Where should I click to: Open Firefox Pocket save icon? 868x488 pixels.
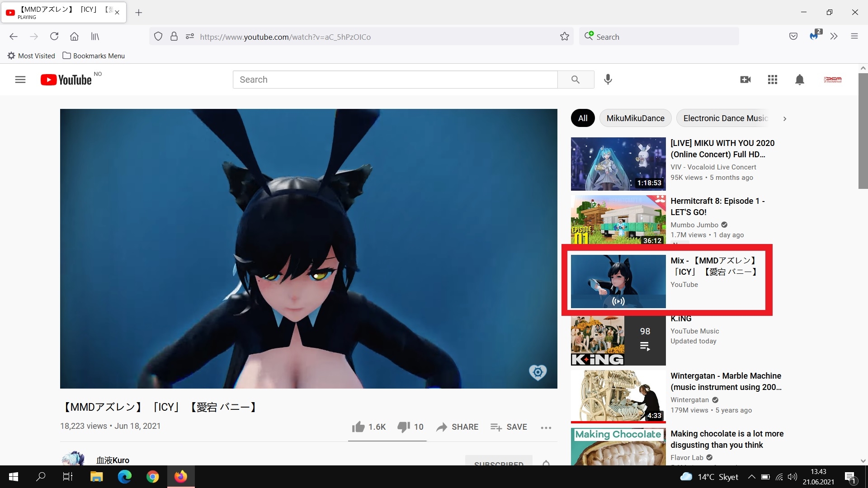tap(793, 37)
